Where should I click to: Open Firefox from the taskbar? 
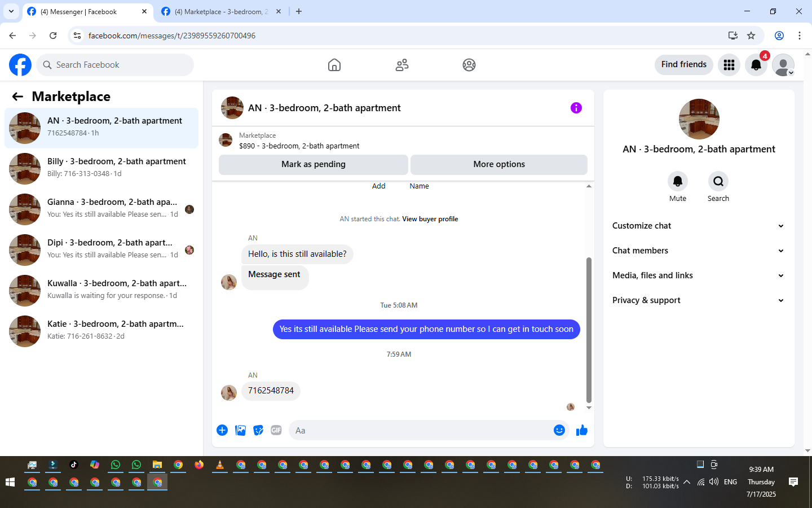(199, 465)
